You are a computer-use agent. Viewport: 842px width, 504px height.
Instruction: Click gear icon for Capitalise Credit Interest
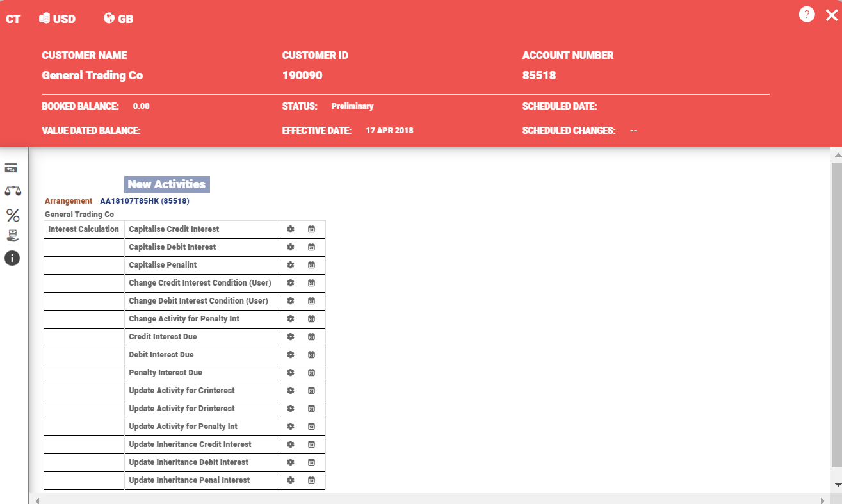point(291,229)
